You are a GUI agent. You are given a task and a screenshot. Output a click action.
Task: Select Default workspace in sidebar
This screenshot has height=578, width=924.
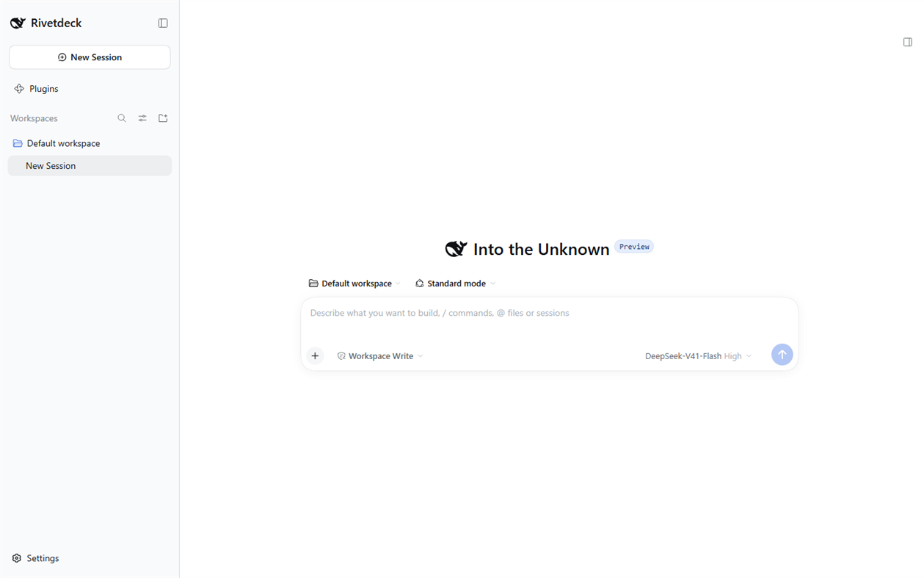point(90,143)
